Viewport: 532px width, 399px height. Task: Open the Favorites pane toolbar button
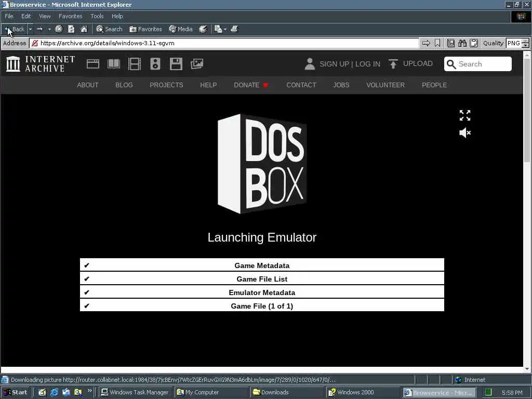pos(145,29)
